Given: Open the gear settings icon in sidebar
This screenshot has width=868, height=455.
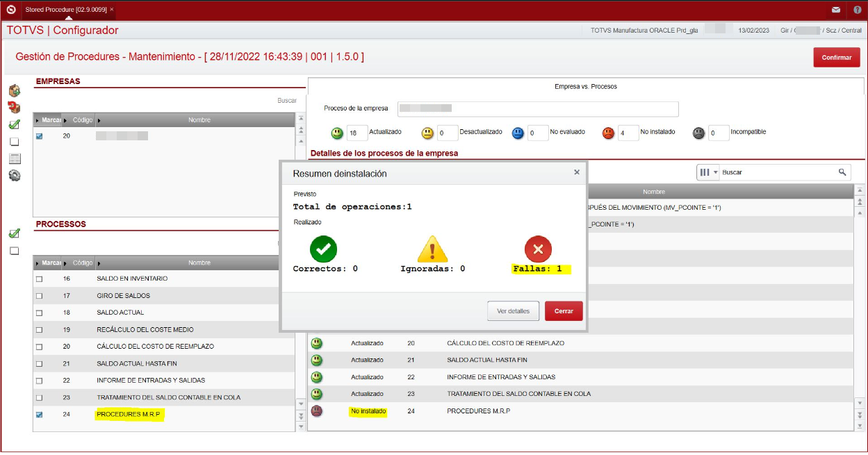Looking at the screenshot, I should pyautogui.click(x=14, y=176).
